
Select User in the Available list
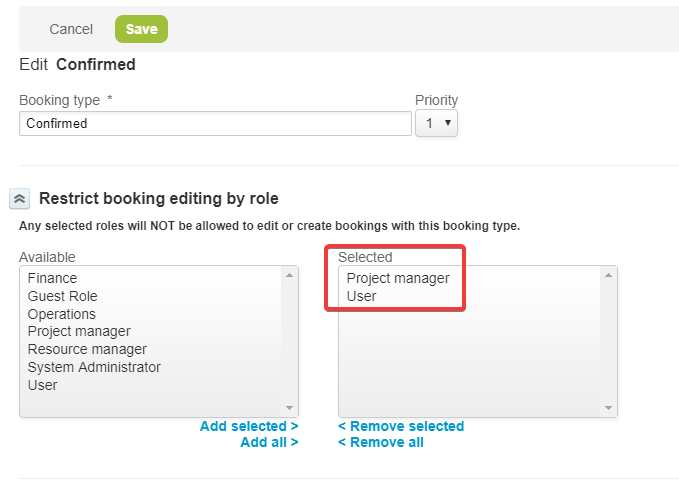pyautogui.click(x=43, y=385)
